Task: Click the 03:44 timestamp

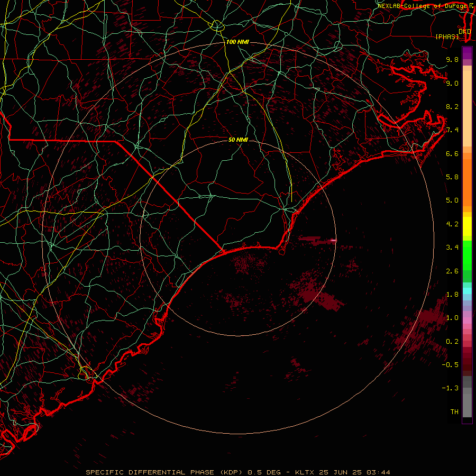Action: [378, 472]
